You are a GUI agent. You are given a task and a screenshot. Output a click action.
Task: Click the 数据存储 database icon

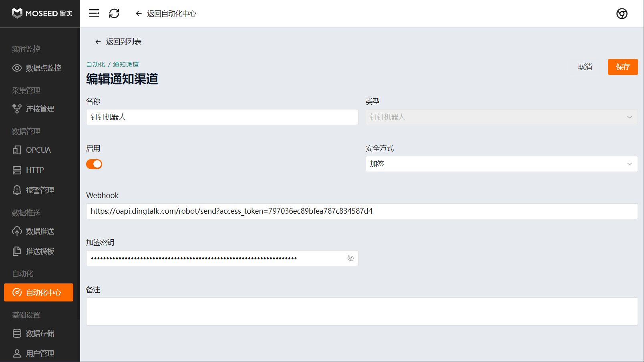17,334
